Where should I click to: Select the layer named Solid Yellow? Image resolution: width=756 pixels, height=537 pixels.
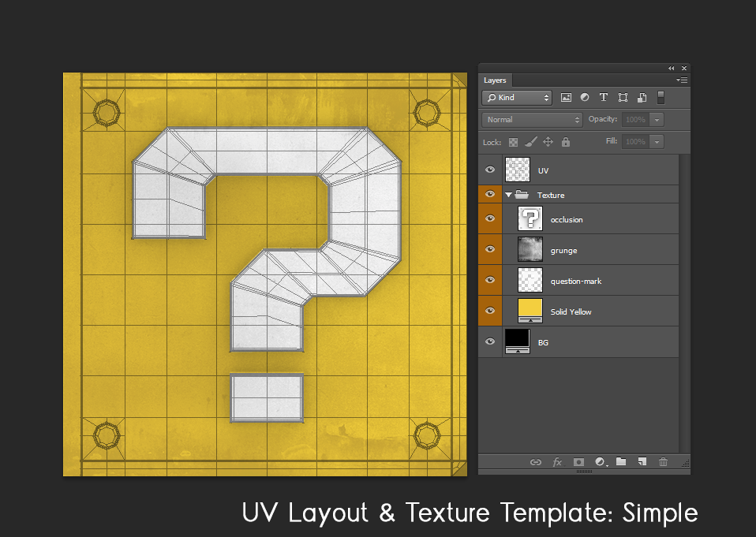coord(571,312)
